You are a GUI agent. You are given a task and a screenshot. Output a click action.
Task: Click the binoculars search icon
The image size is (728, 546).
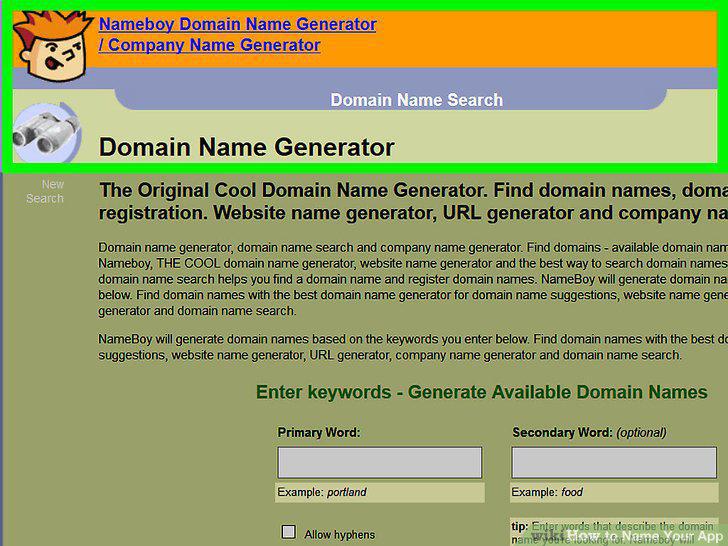[46, 133]
